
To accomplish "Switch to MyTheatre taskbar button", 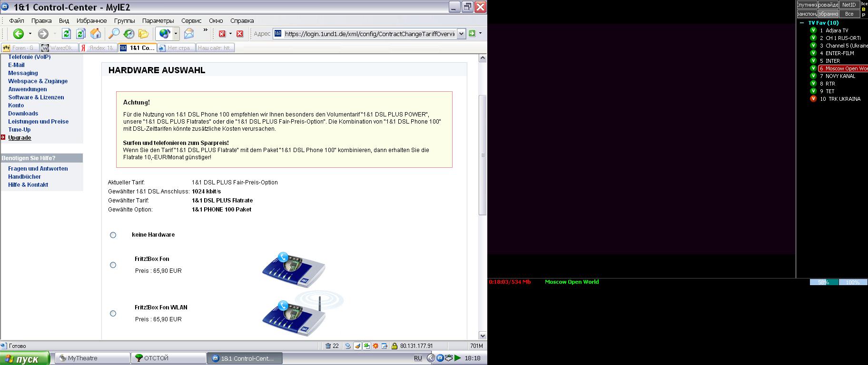I will 93,358.
